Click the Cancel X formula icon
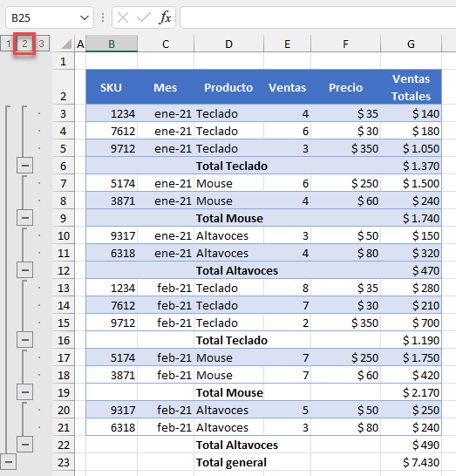Image resolution: width=456 pixels, height=476 pixels. [x=123, y=17]
